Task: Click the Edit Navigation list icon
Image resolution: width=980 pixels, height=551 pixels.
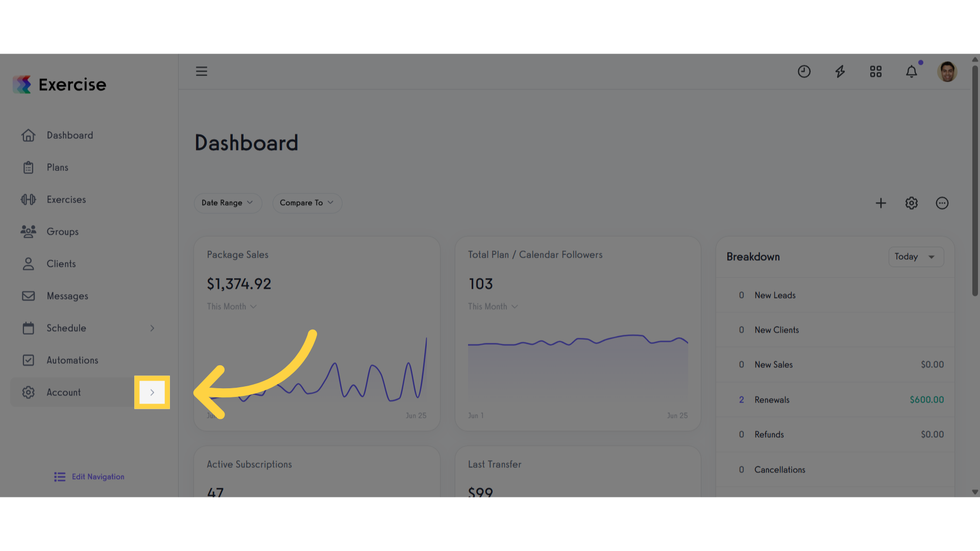Action: coord(60,477)
